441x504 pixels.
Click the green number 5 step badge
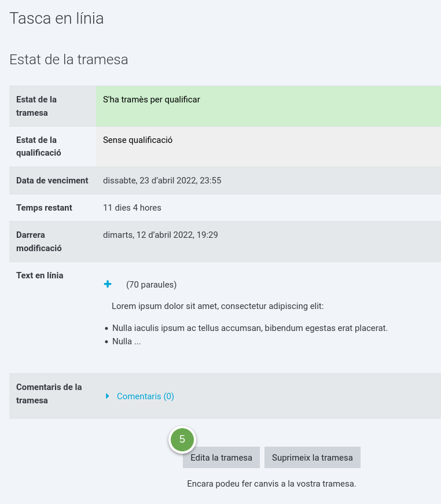[182, 439]
